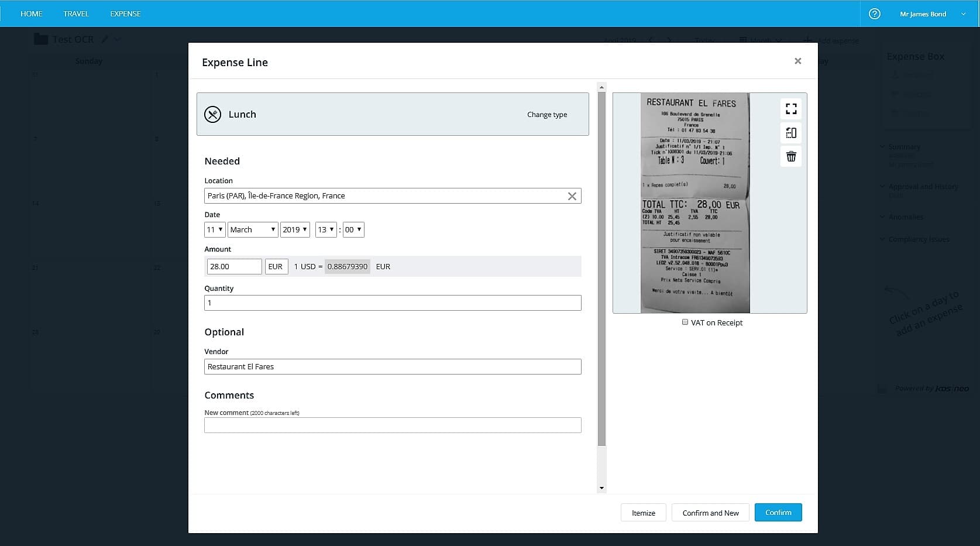Open the day dropdown showing 11
This screenshot has height=546, width=980.
(215, 229)
